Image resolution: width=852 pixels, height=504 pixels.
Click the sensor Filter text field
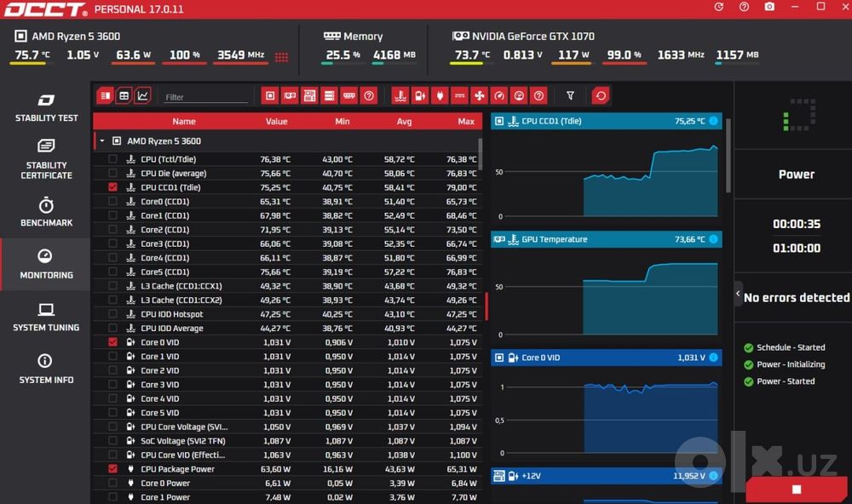[205, 97]
